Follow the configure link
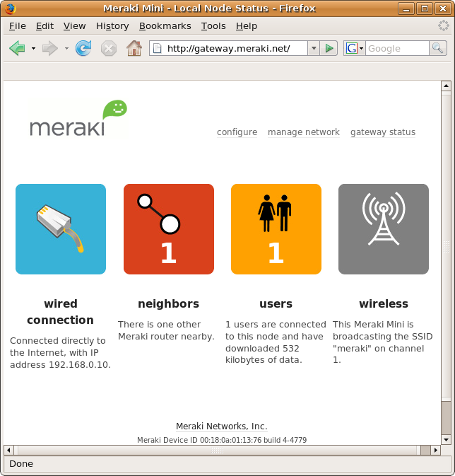The image size is (455, 476). (237, 132)
